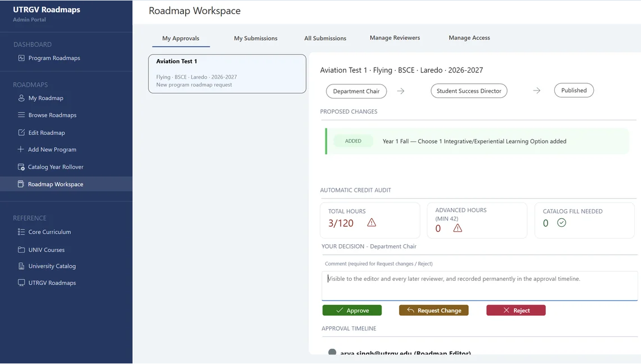The image size is (641, 364).
Task: Switch to the My Approvals tab
Action: (x=181, y=38)
